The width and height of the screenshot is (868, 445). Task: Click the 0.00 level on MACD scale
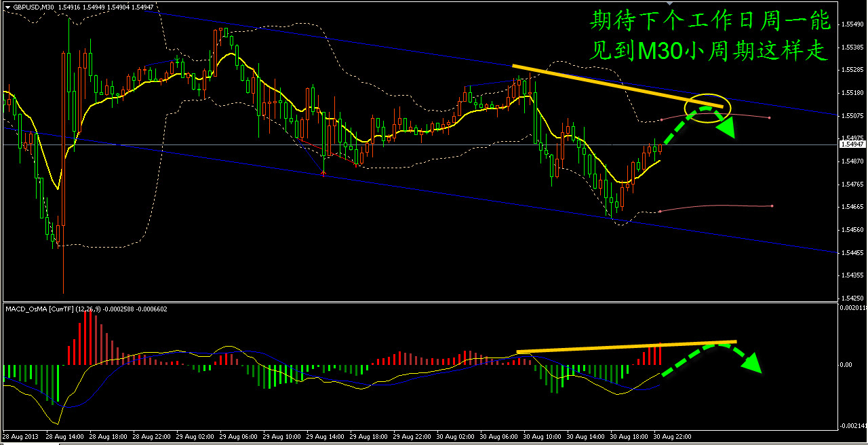point(847,365)
